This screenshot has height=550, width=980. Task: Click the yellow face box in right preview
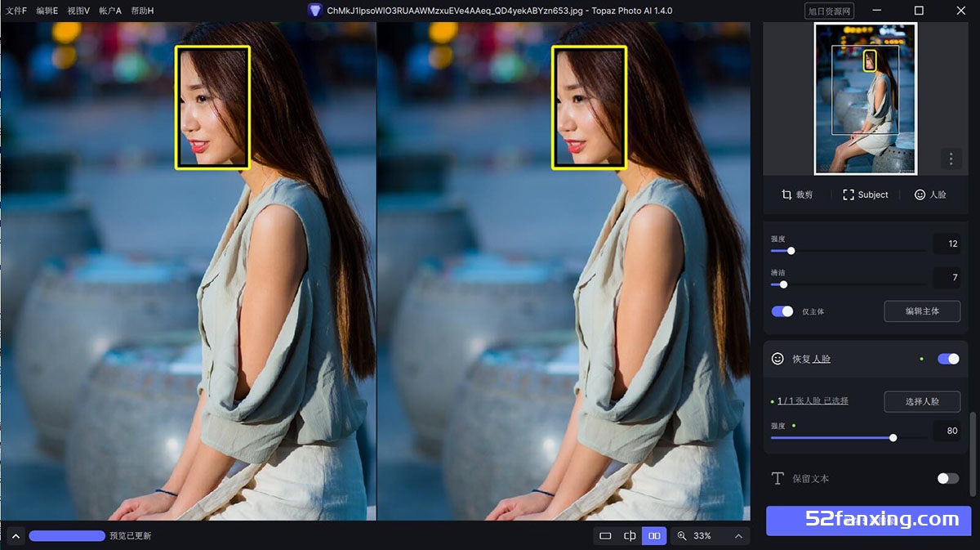[x=589, y=107]
